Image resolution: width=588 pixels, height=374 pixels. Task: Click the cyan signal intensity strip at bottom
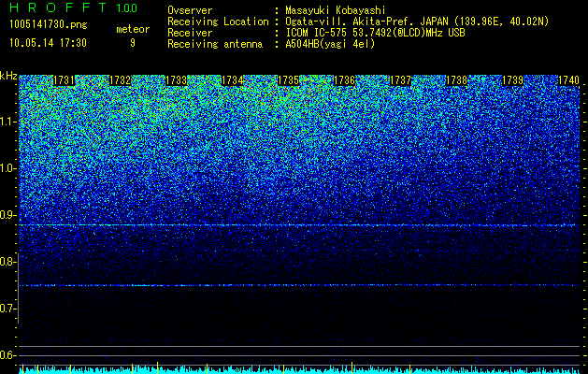coord(300,369)
